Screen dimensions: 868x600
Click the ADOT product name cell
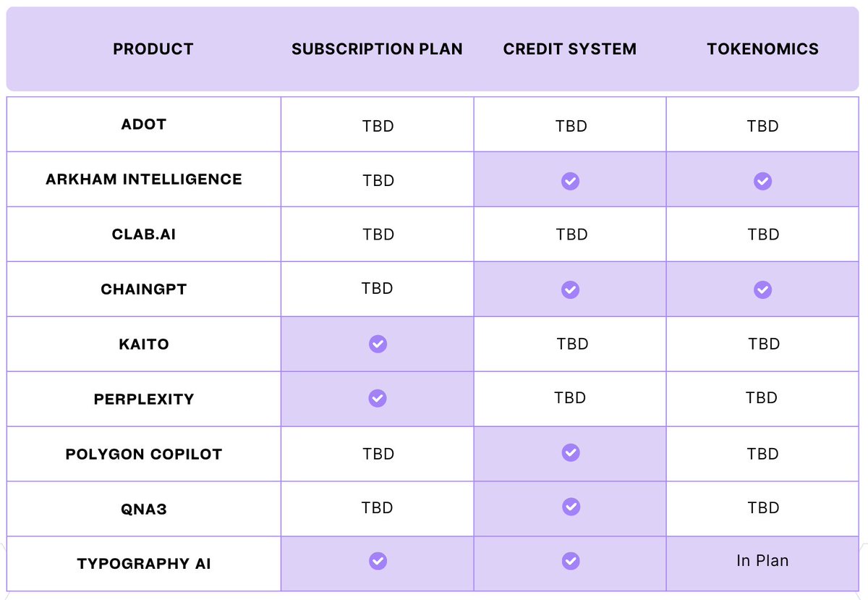point(144,124)
